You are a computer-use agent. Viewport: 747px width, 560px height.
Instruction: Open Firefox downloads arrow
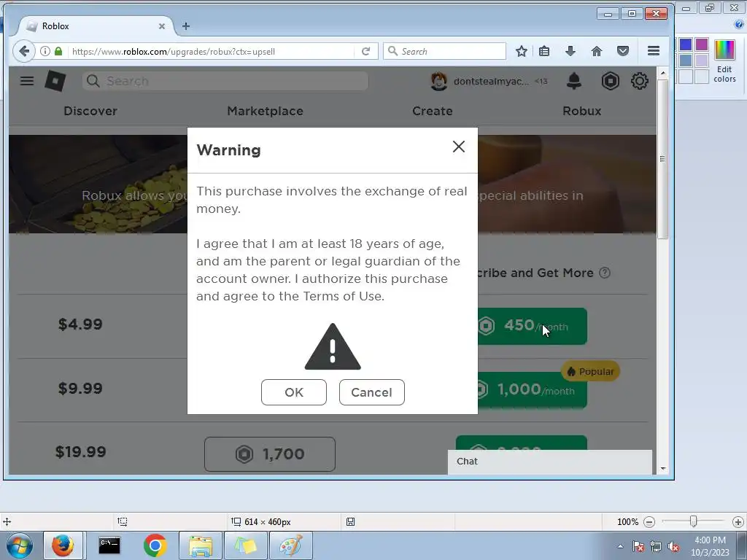click(x=570, y=51)
